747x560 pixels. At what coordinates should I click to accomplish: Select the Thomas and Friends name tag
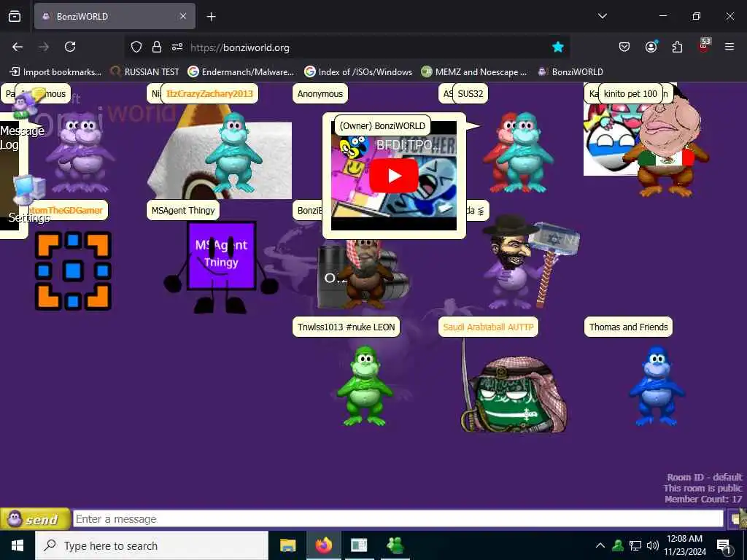(628, 327)
